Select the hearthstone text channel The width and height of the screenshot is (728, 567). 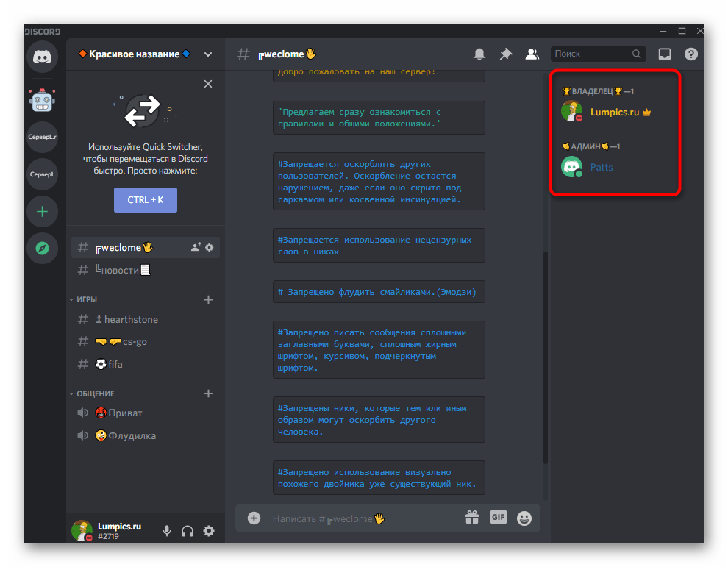pos(130,320)
